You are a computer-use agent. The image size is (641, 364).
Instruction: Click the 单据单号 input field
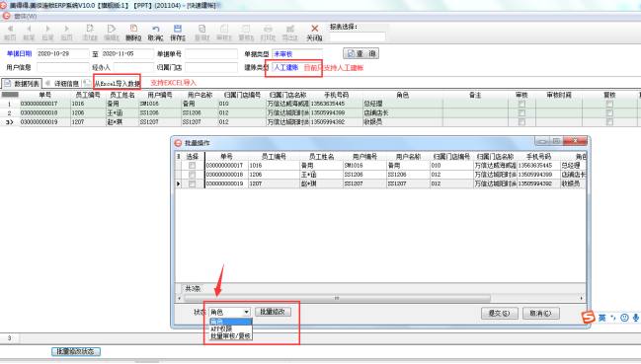[211, 54]
